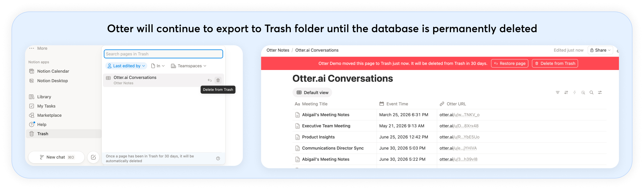
Task: Click Meeting Title column header
Action: [311, 104]
